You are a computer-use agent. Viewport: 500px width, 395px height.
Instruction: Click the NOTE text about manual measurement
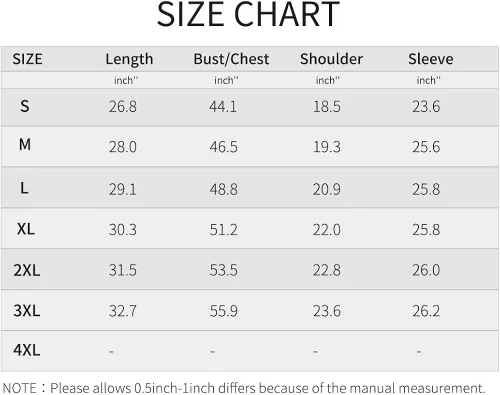pyautogui.click(x=244, y=388)
